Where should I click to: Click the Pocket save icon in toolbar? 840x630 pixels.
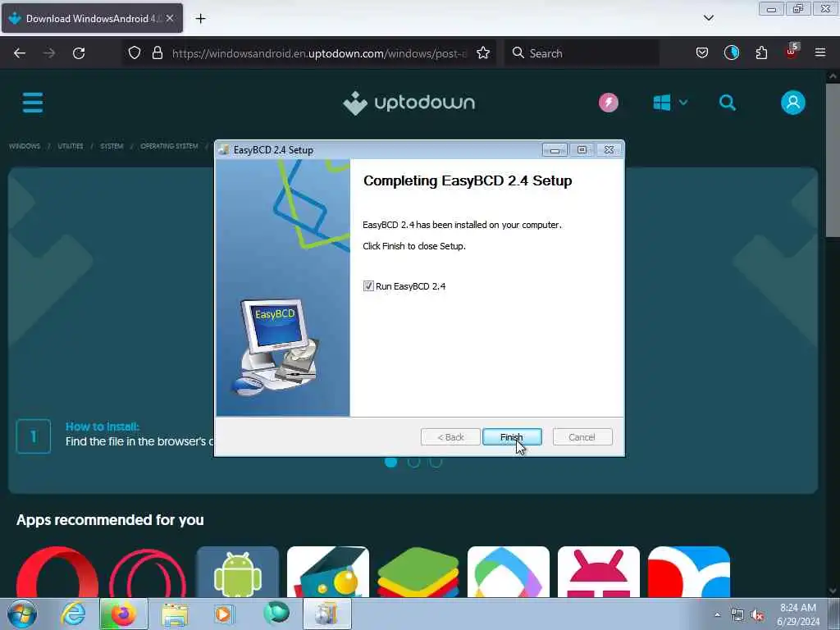tap(702, 53)
